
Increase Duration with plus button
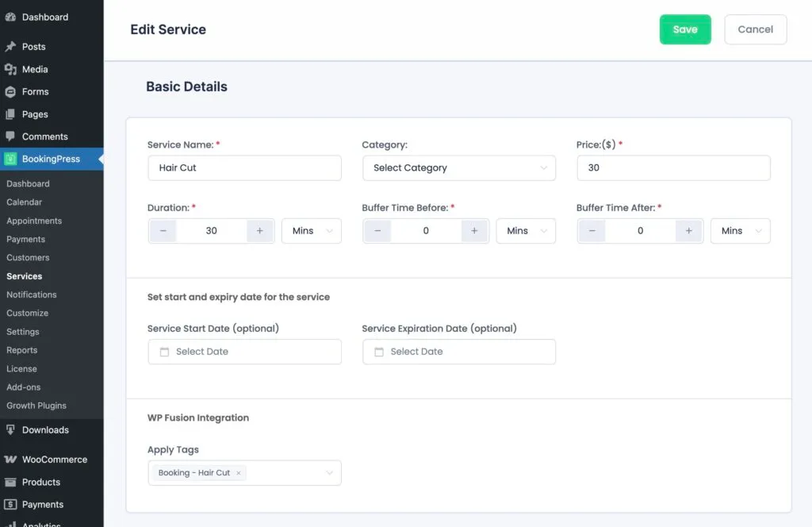[259, 231]
